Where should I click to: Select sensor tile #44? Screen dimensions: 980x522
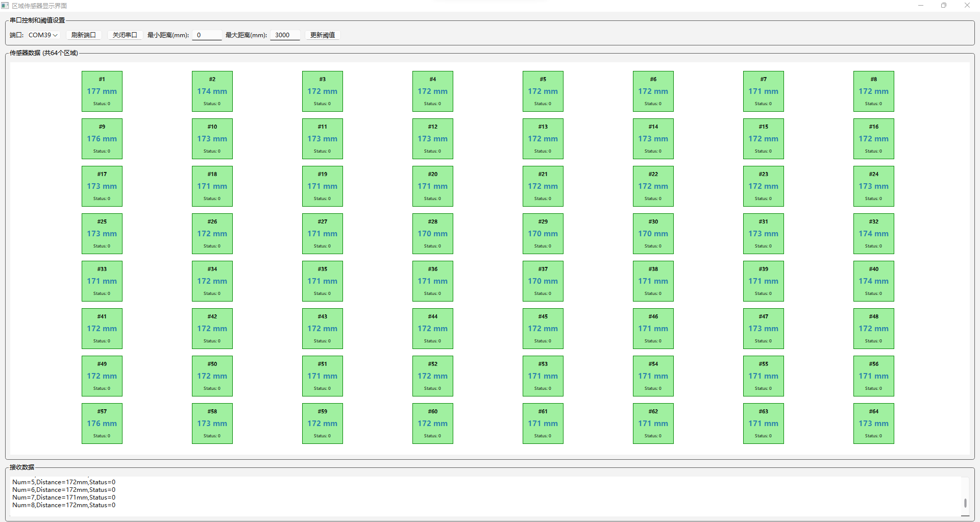pyautogui.click(x=433, y=329)
